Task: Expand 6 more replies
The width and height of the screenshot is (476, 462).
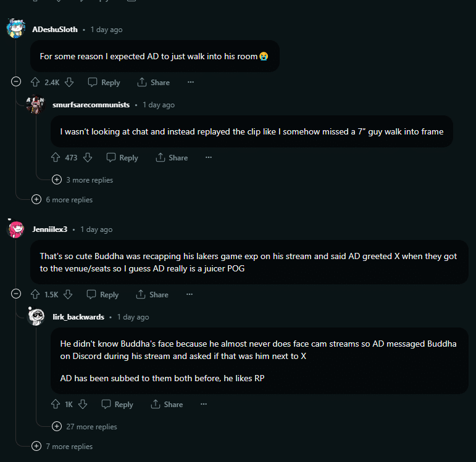Action: [x=63, y=199]
